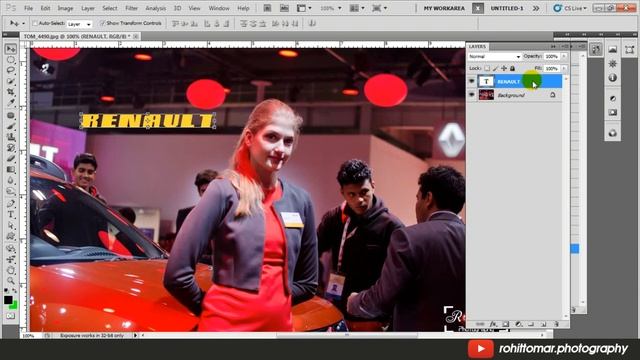The image size is (640, 360).
Task: Select the Lasso tool
Action: click(x=11, y=71)
